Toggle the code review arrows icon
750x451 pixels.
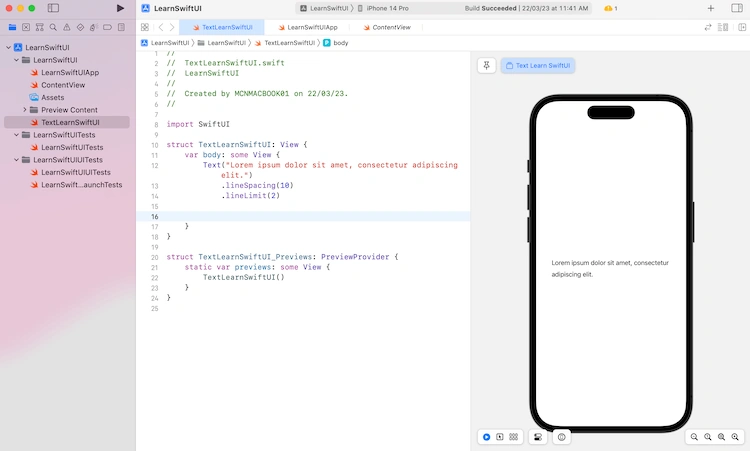[x=708, y=27]
